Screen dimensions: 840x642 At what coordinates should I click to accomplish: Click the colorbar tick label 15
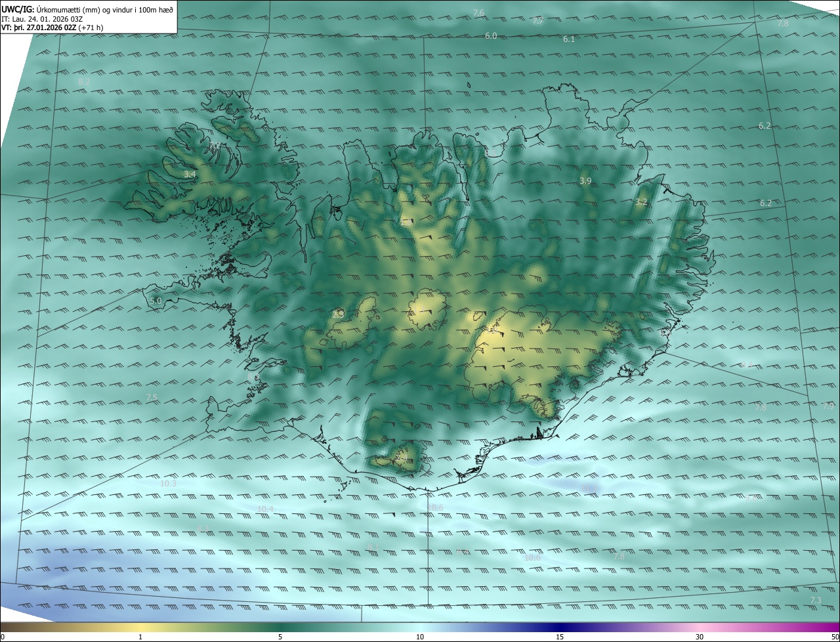(x=560, y=637)
